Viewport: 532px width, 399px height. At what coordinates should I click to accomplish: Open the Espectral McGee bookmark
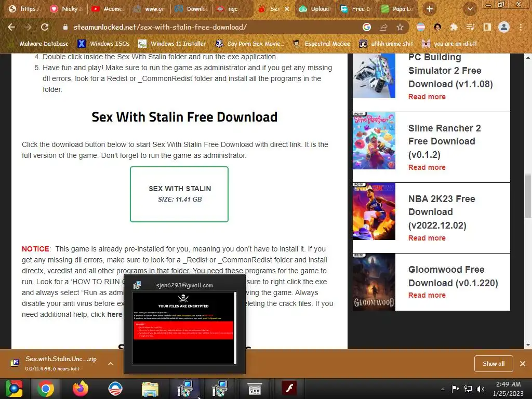[321, 44]
